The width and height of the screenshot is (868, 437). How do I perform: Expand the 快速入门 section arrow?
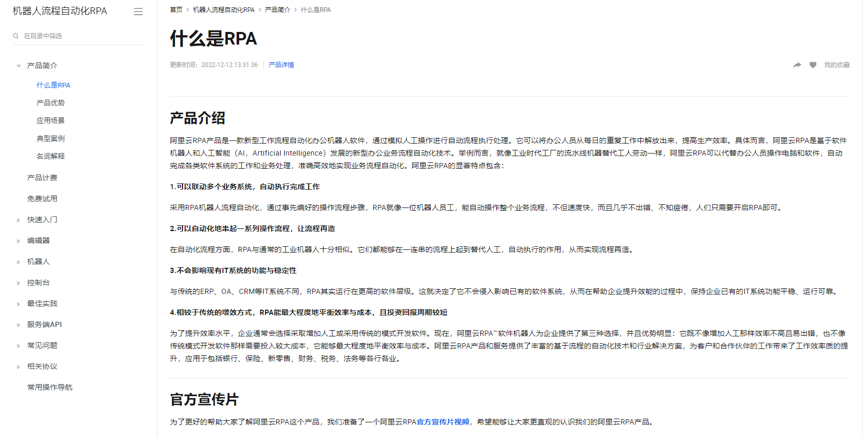click(x=19, y=220)
